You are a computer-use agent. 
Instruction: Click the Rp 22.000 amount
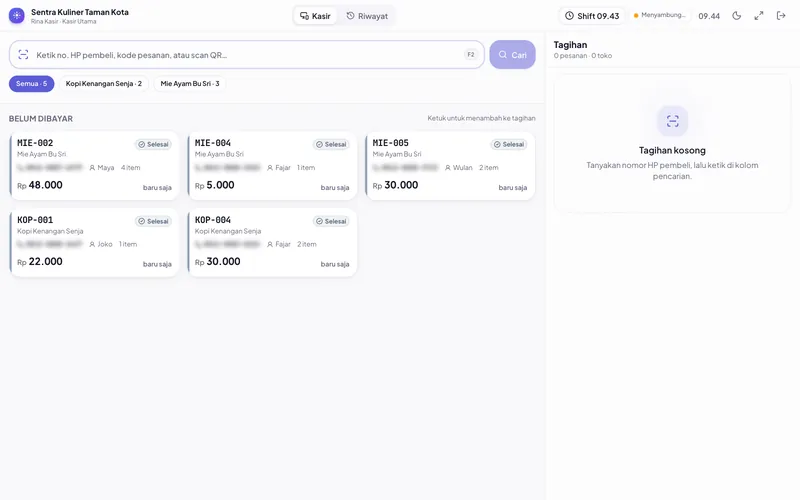40,262
